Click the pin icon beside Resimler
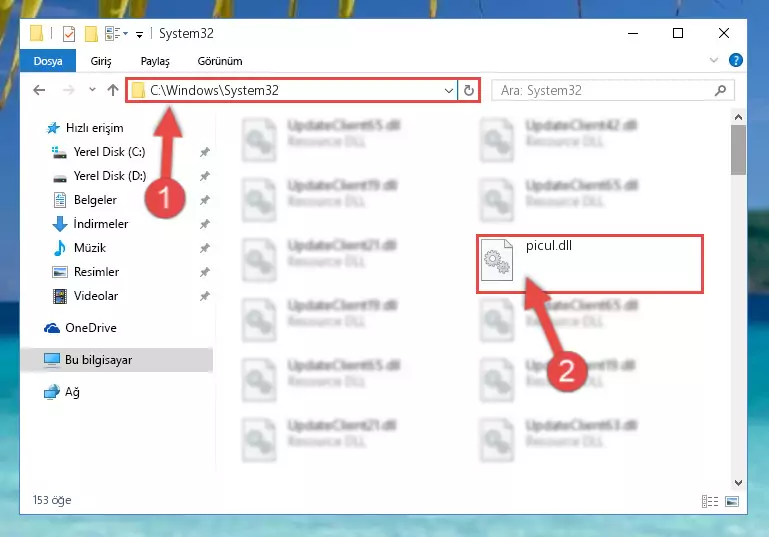769x537 pixels. tap(205, 272)
